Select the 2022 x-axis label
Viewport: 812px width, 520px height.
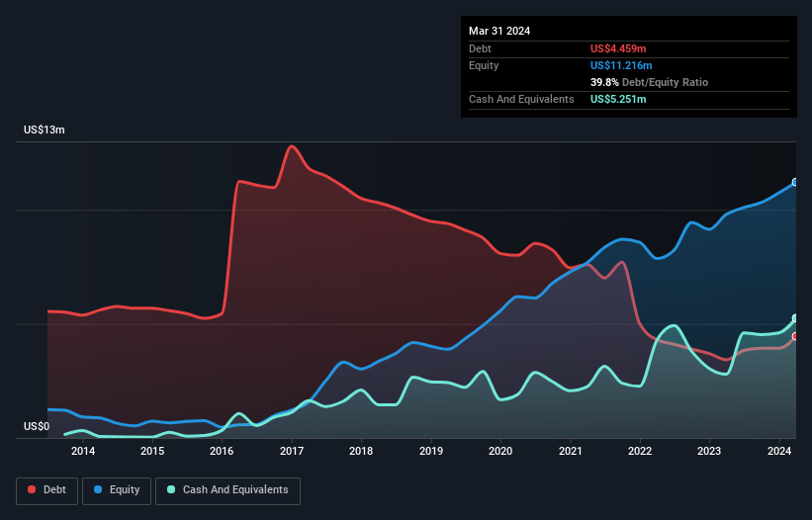click(640, 451)
